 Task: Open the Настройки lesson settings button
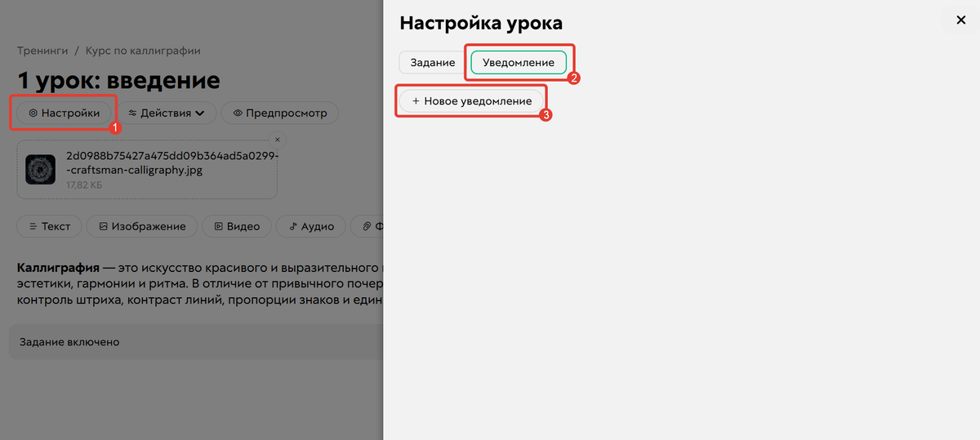point(64,113)
